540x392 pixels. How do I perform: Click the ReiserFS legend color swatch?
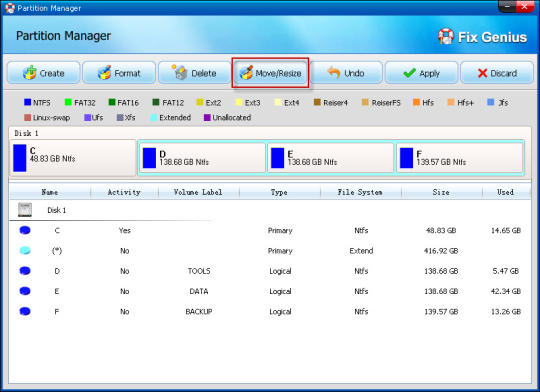click(365, 102)
